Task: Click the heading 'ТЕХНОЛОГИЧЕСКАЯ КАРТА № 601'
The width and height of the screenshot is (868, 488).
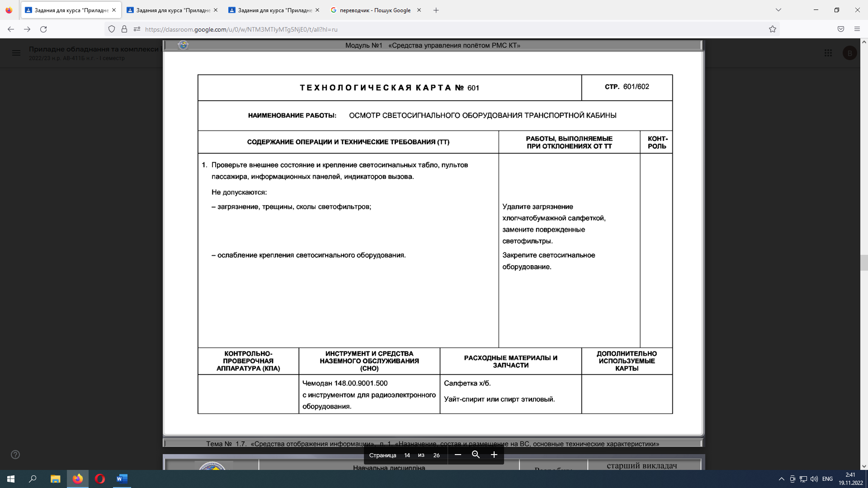Action: (x=389, y=88)
